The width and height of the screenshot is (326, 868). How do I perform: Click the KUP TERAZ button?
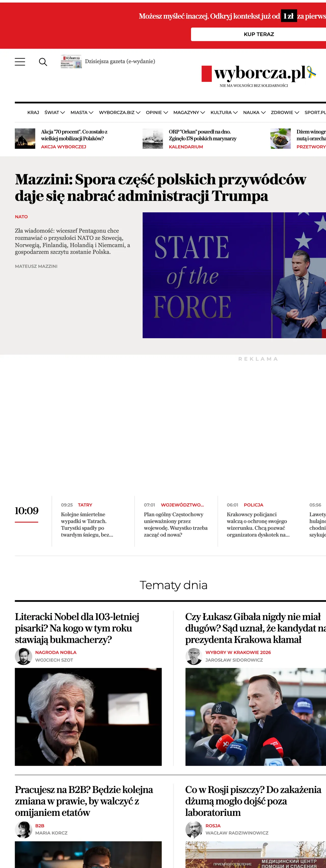coord(259,34)
